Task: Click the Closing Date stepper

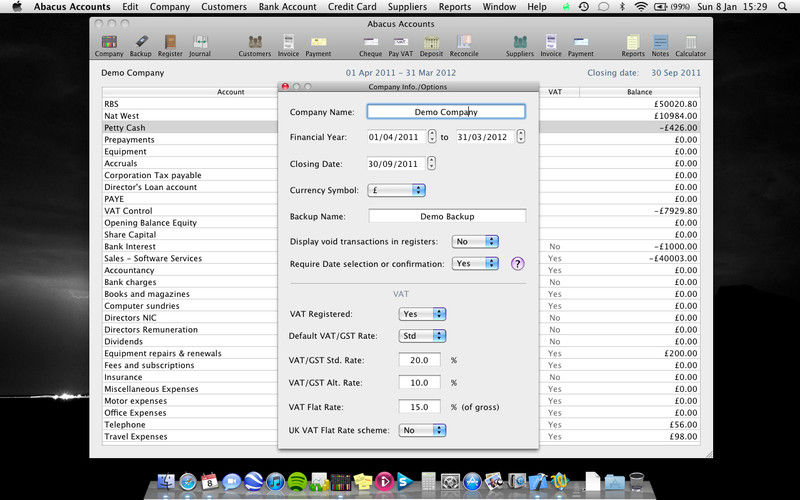Action: tap(432, 163)
